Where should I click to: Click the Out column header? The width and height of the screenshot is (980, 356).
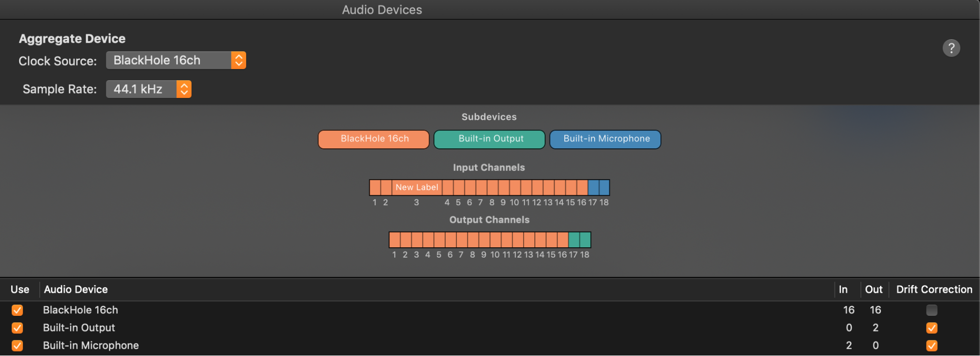(x=874, y=289)
